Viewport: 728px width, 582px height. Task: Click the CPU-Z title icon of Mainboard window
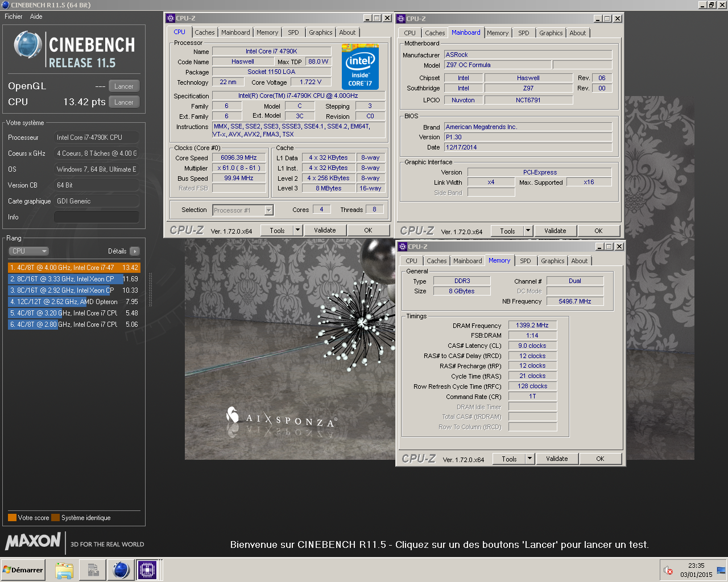point(401,19)
